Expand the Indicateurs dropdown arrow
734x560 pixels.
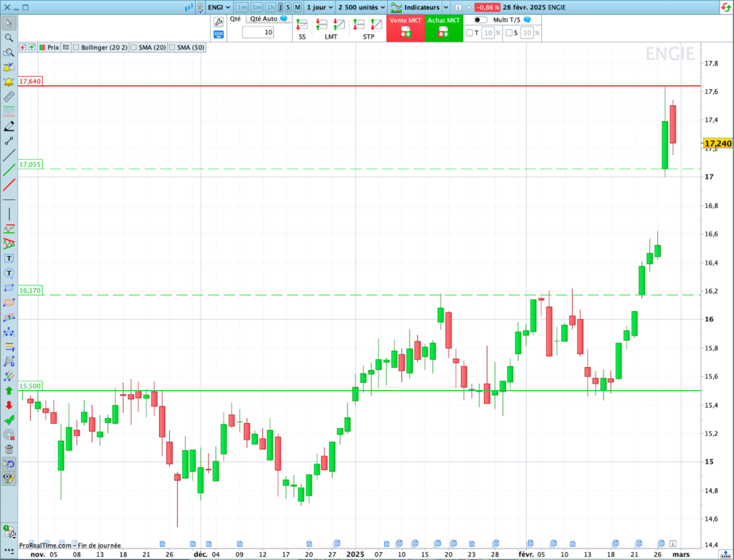coord(446,7)
